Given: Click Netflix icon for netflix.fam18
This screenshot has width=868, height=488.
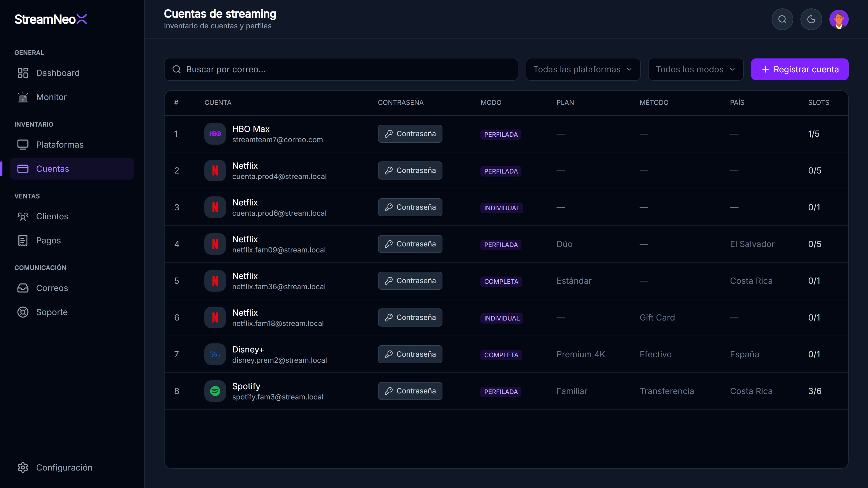Looking at the screenshot, I should 215,317.
